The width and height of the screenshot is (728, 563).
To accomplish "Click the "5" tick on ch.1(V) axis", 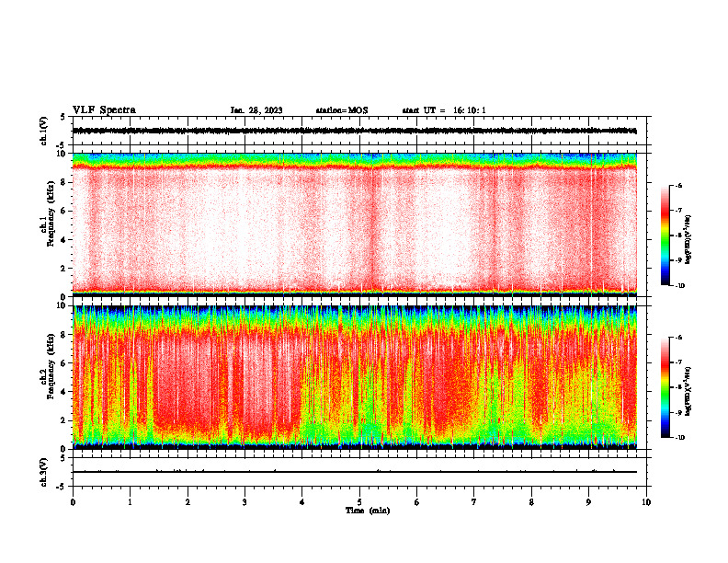I will tap(63, 117).
